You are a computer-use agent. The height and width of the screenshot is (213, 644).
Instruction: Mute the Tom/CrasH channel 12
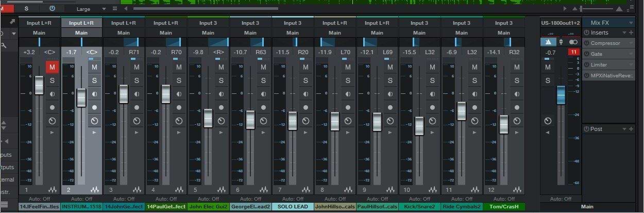point(517,67)
